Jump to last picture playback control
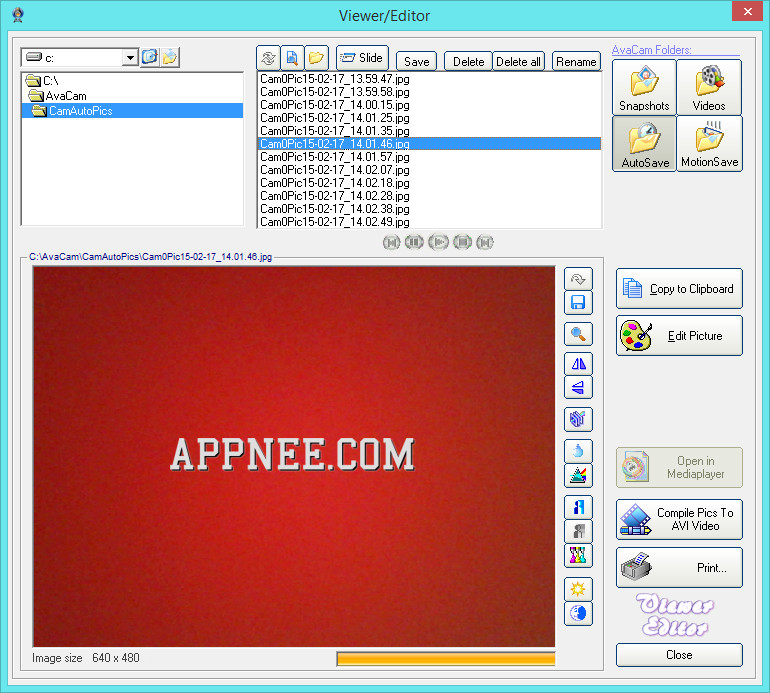This screenshot has height=693, width=770. (x=485, y=242)
